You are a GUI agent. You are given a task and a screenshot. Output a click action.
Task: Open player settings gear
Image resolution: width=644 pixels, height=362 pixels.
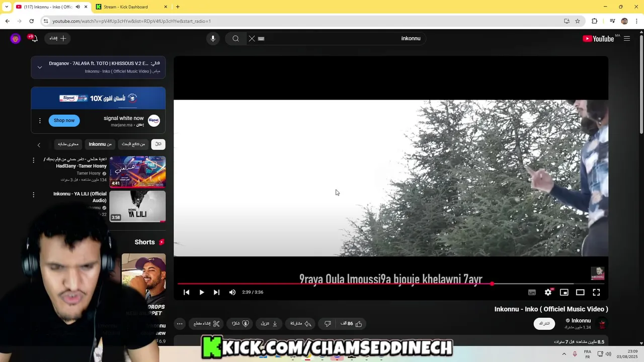[548, 292]
